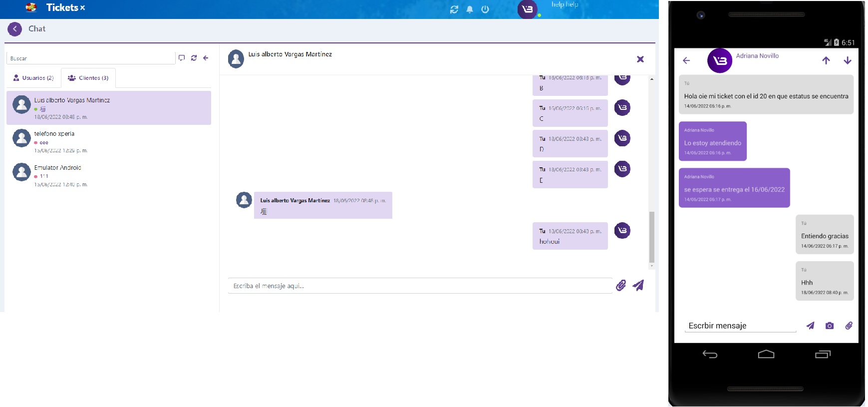Switch to Usuarios (2) tab

[33, 78]
